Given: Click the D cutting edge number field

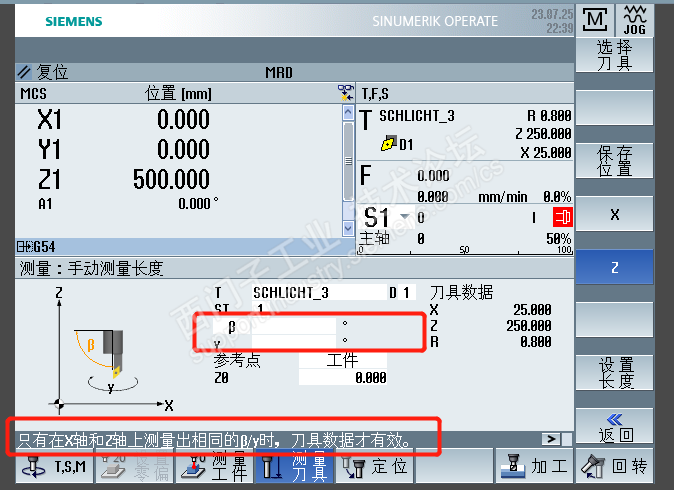Looking at the screenshot, I should (407, 293).
